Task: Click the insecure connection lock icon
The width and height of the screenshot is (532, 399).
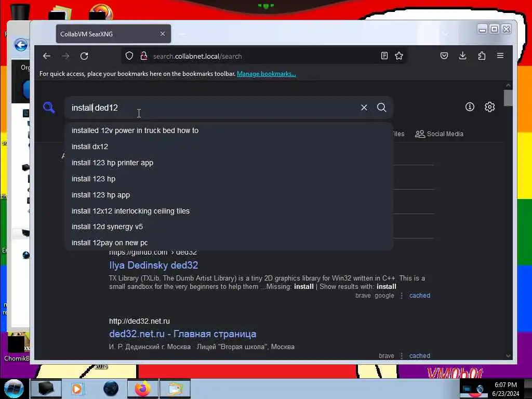Action: (144, 56)
